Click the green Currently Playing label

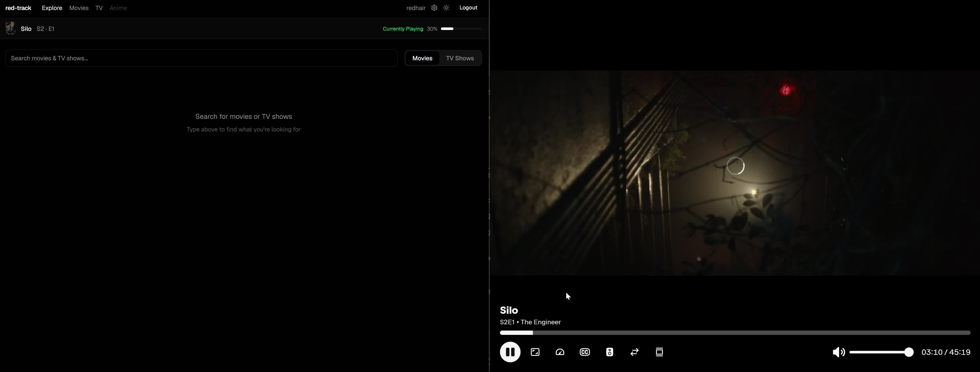[403, 29]
